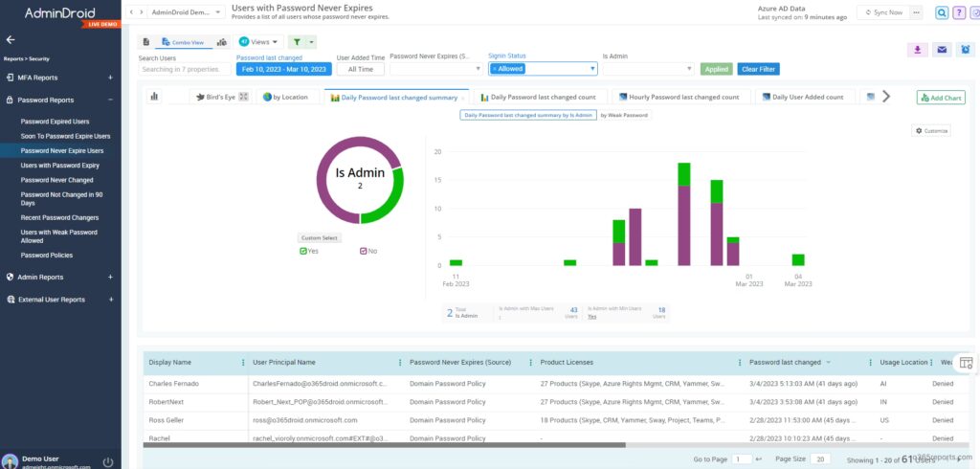Click the Clear Filter button
The height and width of the screenshot is (469, 980).
(x=759, y=69)
